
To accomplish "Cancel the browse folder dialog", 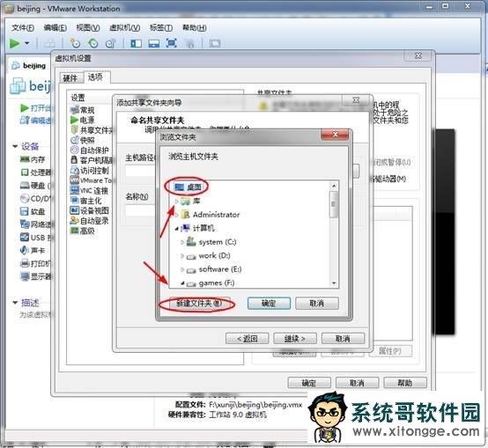I will 317,303.
